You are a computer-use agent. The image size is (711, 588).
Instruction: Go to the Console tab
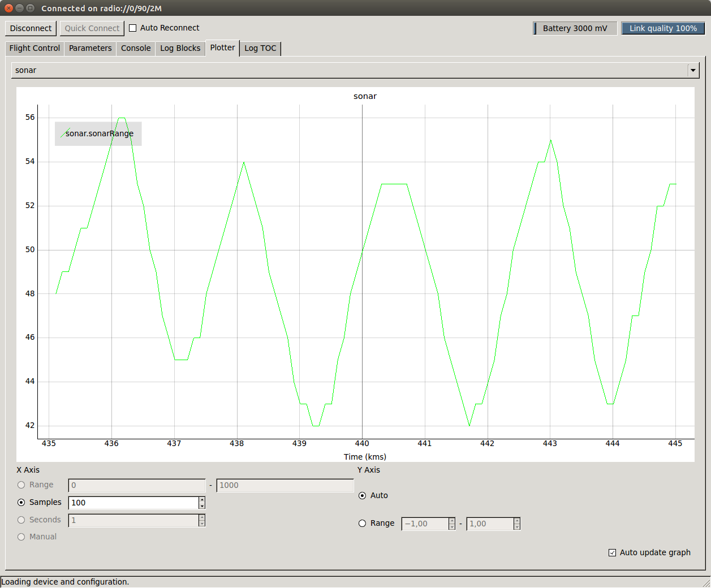point(136,49)
